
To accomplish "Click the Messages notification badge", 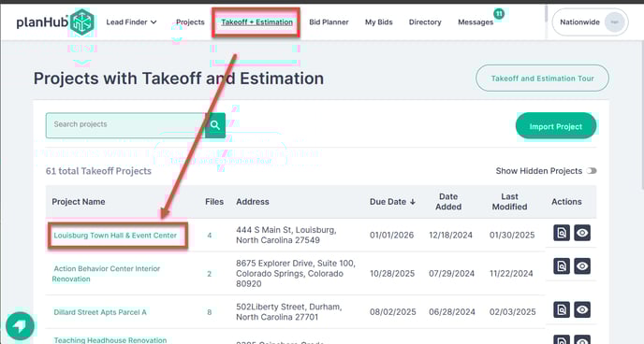I will click(x=499, y=14).
